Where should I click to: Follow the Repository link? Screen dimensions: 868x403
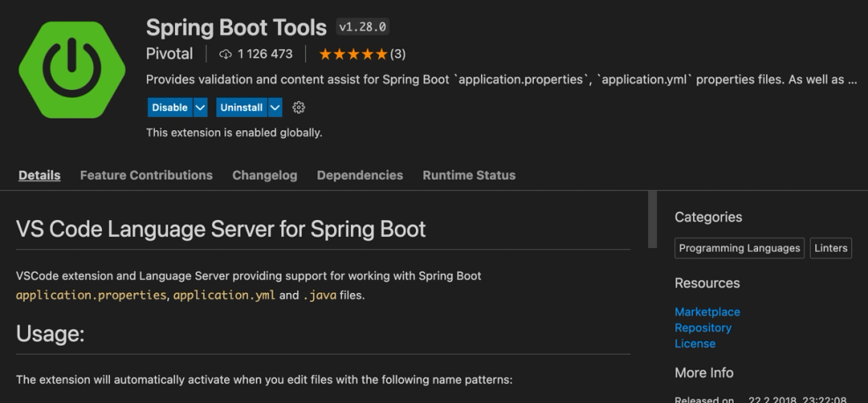(703, 328)
